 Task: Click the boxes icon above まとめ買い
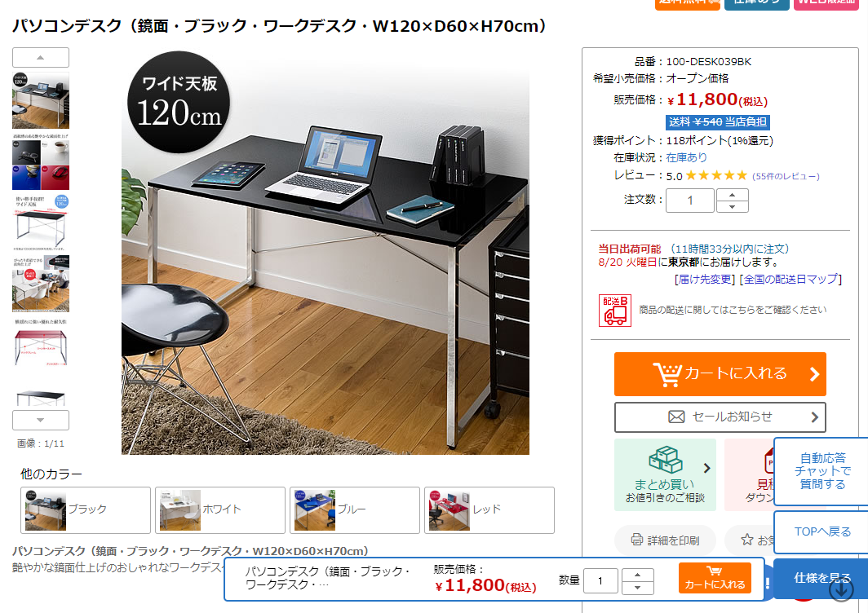666,460
